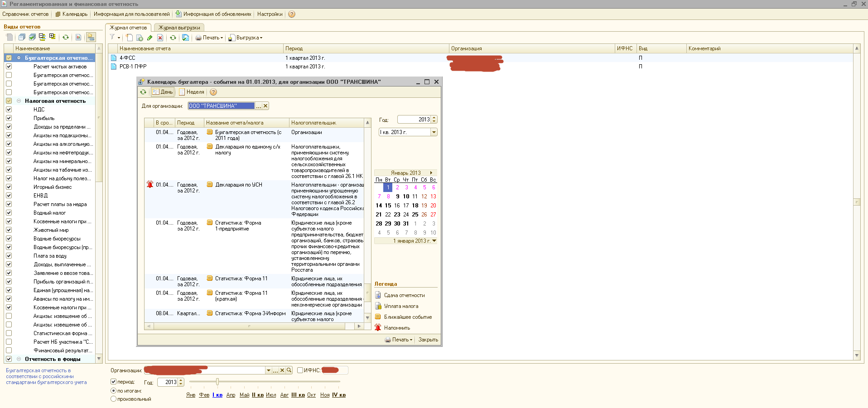Open the Настройки menu item
The height and width of the screenshot is (408, 868).
point(270,14)
